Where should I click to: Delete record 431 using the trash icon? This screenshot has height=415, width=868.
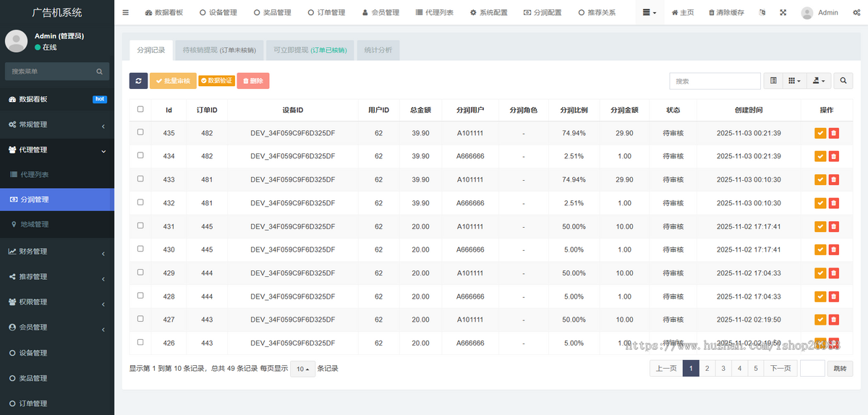(x=833, y=226)
